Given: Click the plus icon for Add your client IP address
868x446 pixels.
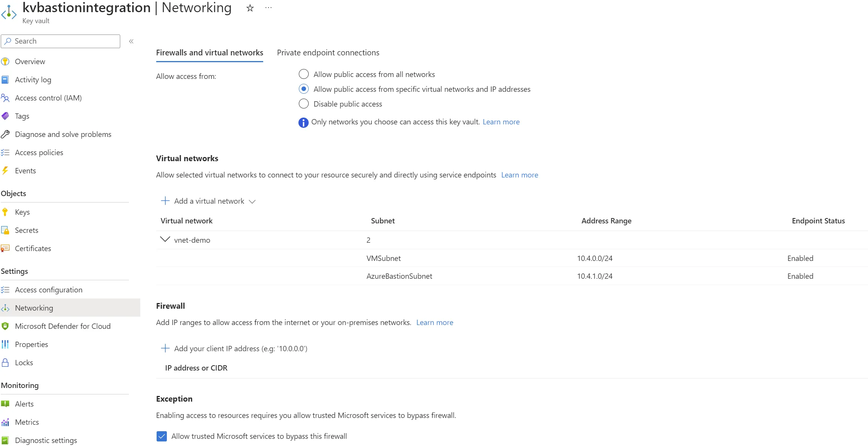Looking at the screenshot, I should pos(165,348).
